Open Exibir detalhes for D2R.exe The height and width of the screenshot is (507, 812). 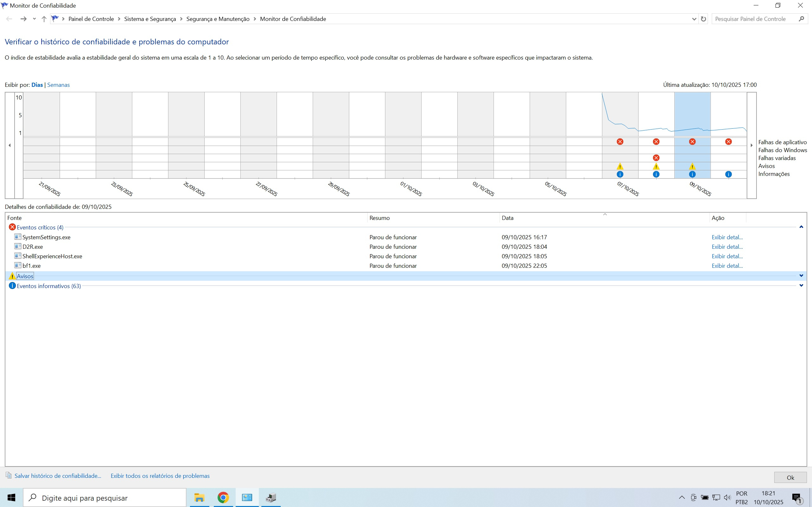(727, 247)
